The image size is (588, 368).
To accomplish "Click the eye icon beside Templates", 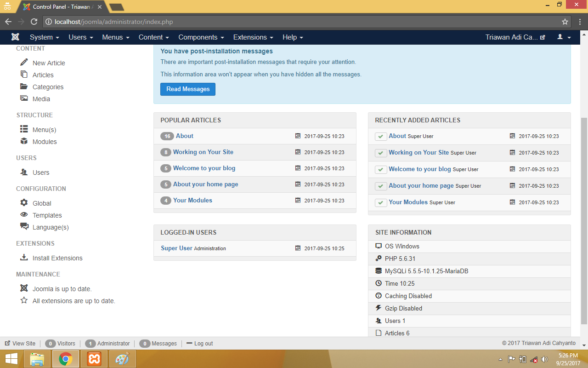I will (24, 215).
